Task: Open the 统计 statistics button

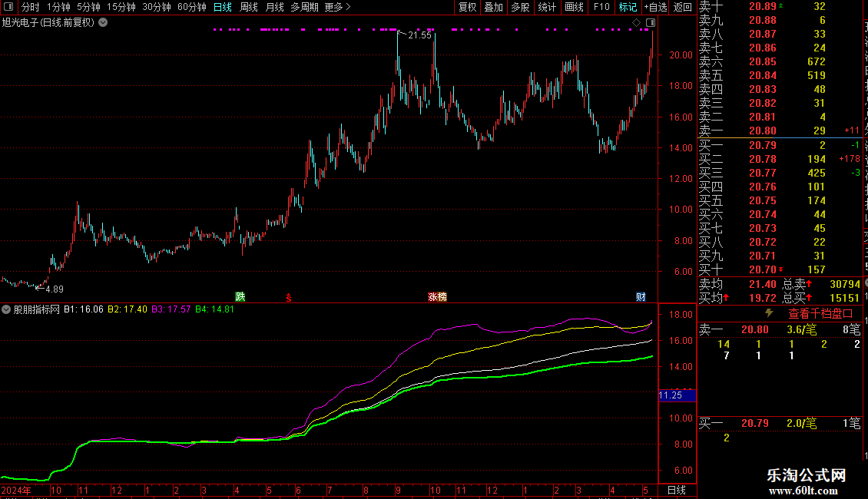Action: [547, 7]
